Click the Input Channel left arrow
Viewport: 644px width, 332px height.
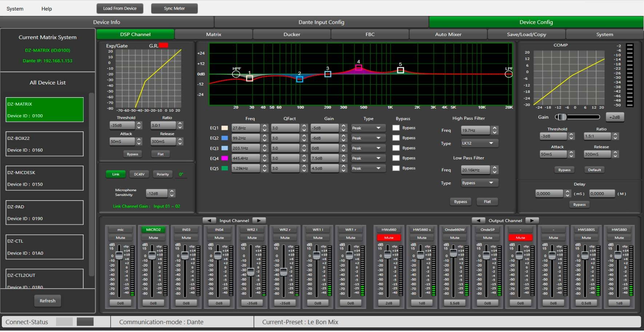[x=209, y=221]
